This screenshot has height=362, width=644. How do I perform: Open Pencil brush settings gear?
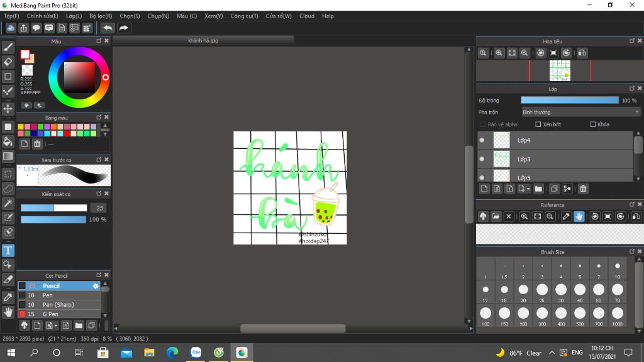pyautogui.click(x=96, y=286)
